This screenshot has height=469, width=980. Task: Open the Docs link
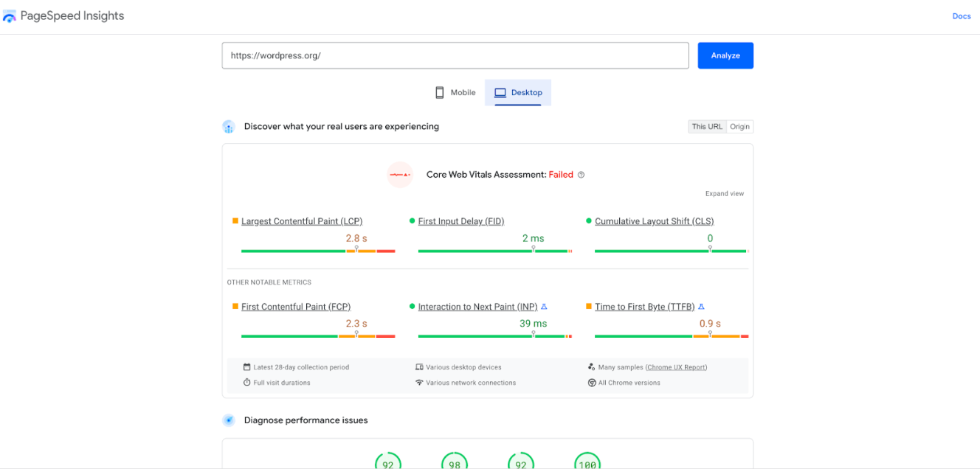click(x=962, y=16)
